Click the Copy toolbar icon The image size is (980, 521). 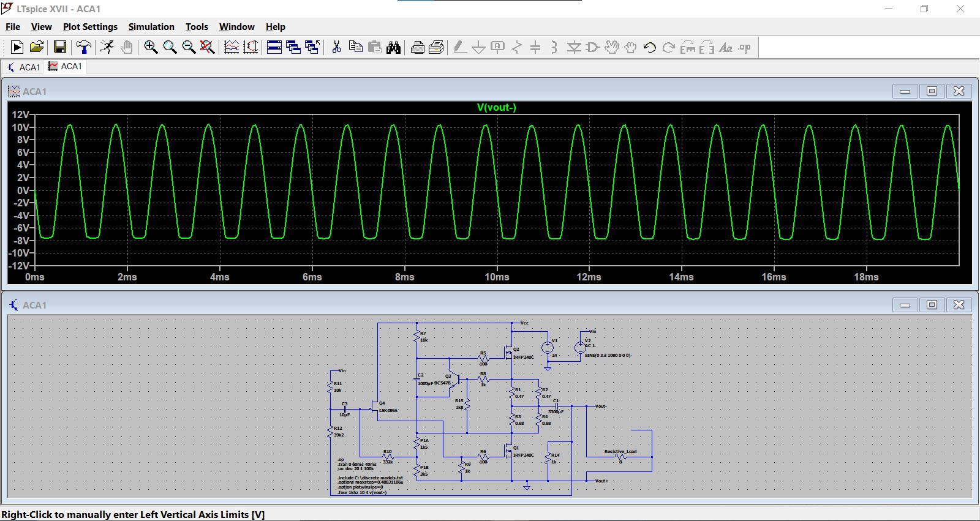click(x=355, y=47)
